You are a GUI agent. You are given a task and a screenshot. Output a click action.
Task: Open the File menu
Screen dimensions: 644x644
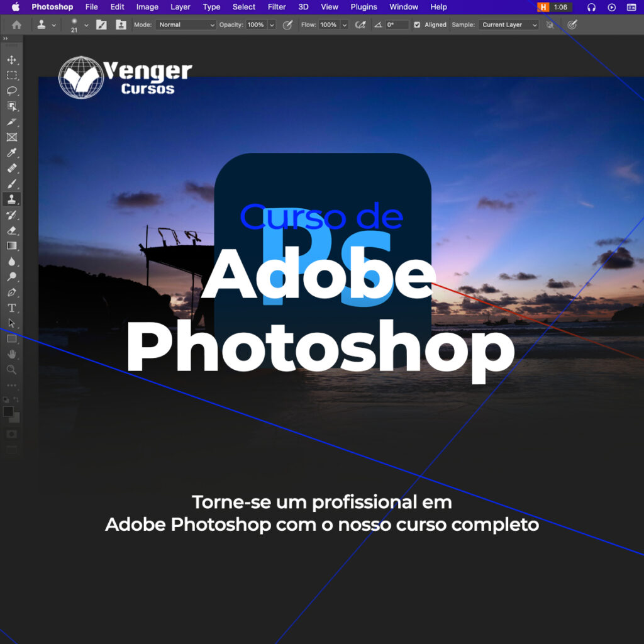coord(92,7)
